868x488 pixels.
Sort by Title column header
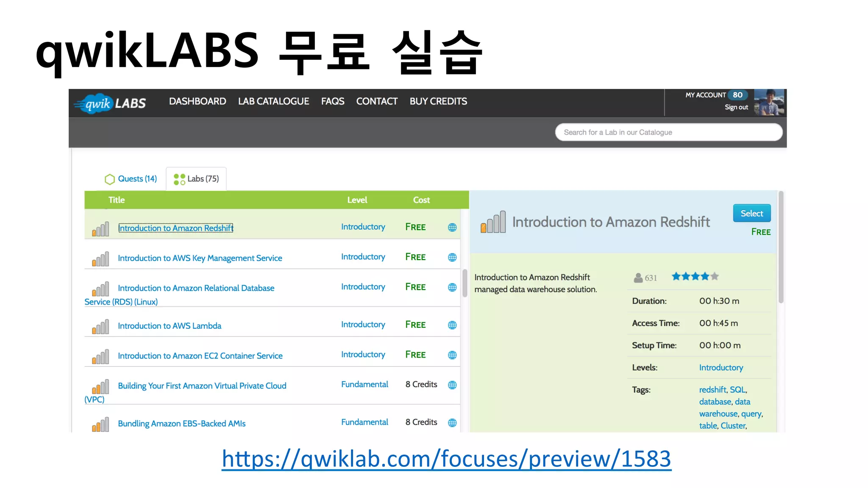pos(117,200)
